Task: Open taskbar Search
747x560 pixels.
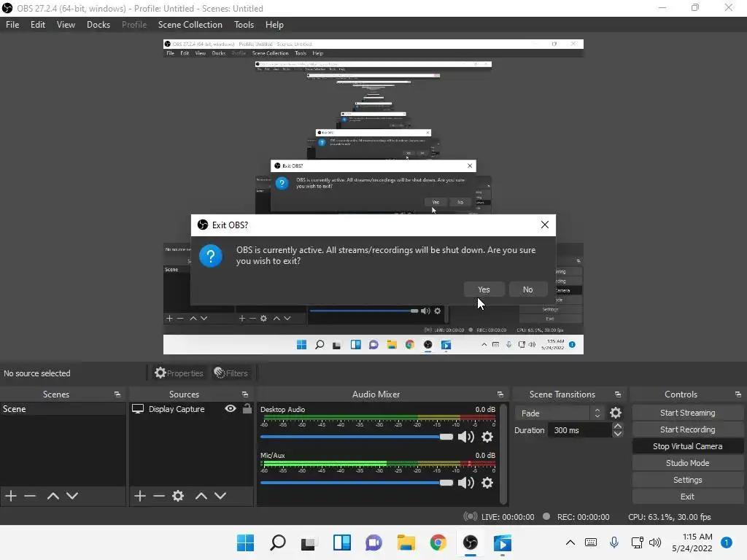Action: pos(277,542)
